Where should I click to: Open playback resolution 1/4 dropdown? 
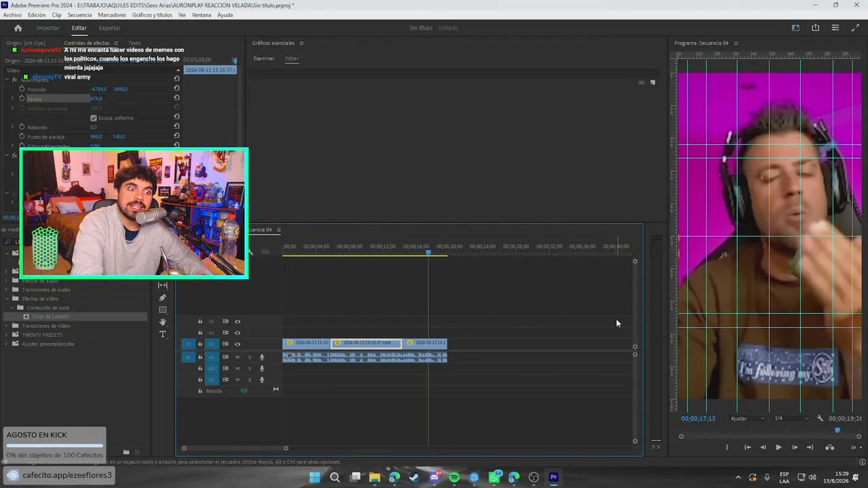click(x=791, y=418)
